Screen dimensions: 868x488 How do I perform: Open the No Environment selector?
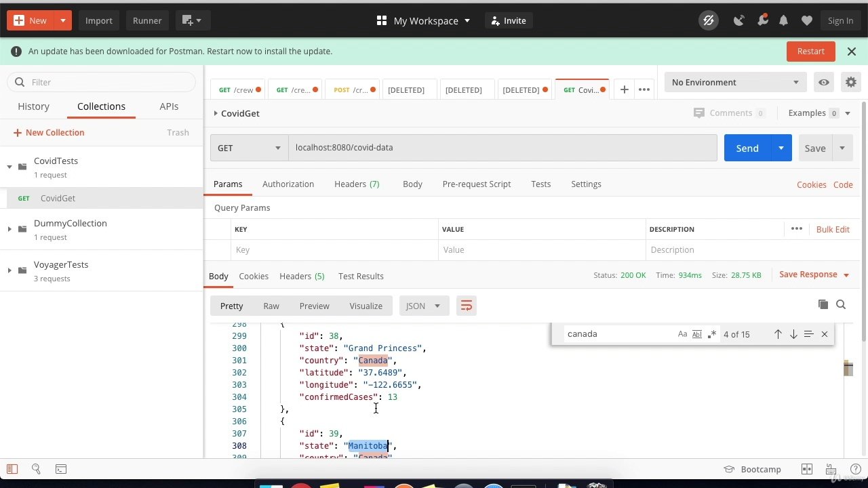(736, 82)
